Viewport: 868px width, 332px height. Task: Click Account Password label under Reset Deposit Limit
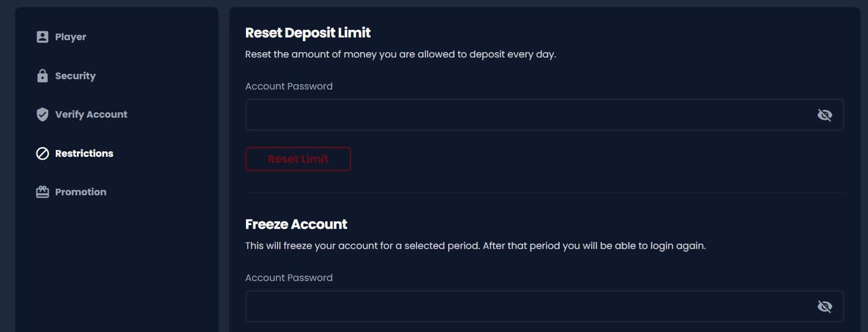289,86
